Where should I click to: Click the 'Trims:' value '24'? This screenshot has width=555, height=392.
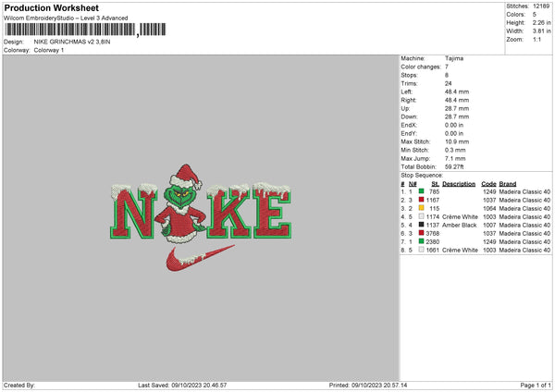[x=448, y=83]
